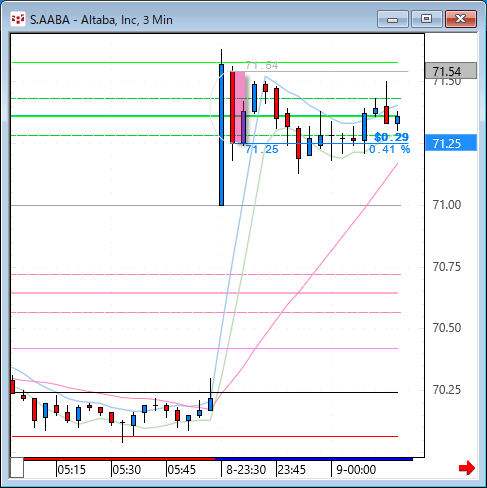Image resolution: width=487 pixels, height=488 pixels.
Task: Click the blue 71.25 price marker on axis
Action: (x=451, y=143)
